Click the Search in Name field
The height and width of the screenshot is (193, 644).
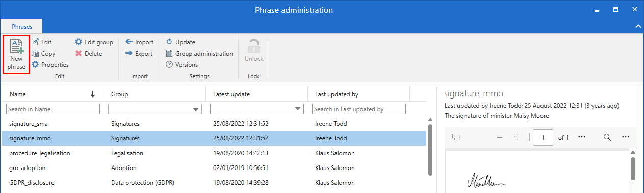[x=53, y=109]
